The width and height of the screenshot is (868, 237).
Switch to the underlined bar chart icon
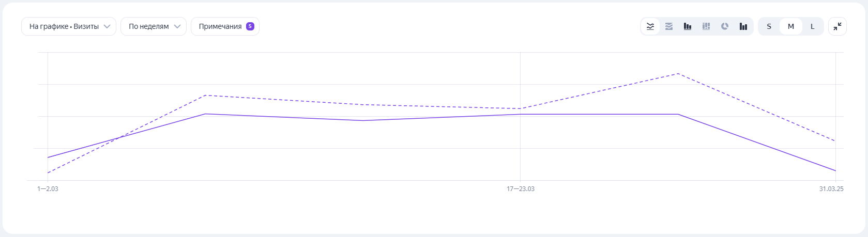688,26
